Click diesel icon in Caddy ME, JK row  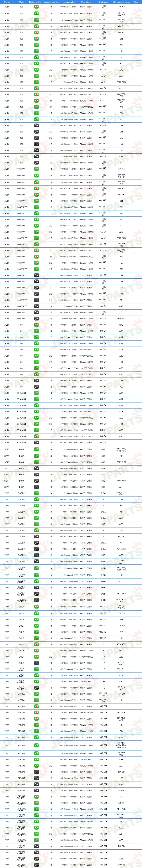36,536
